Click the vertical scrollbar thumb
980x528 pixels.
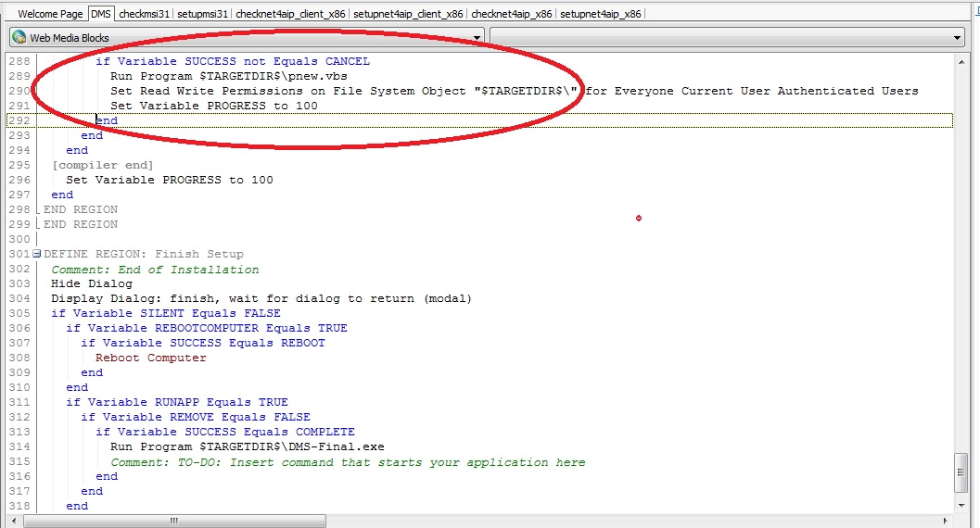pyautogui.click(x=961, y=473)
